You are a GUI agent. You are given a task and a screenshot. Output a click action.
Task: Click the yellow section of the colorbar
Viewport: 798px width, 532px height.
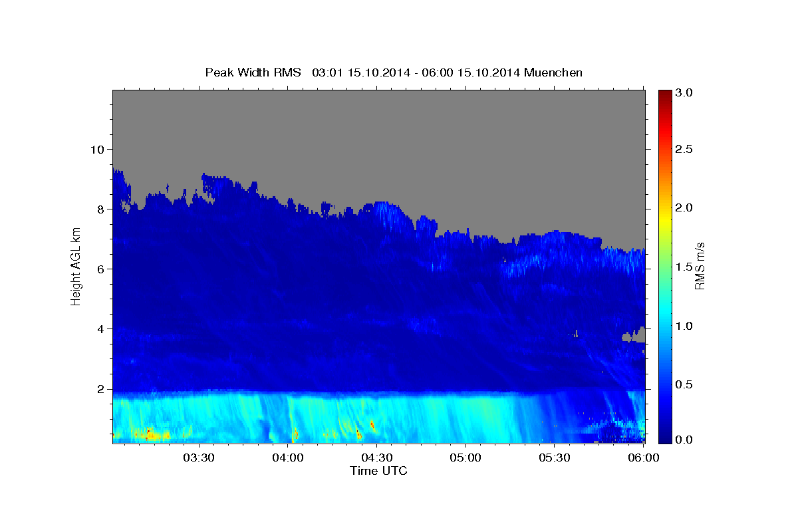(664, 219)
